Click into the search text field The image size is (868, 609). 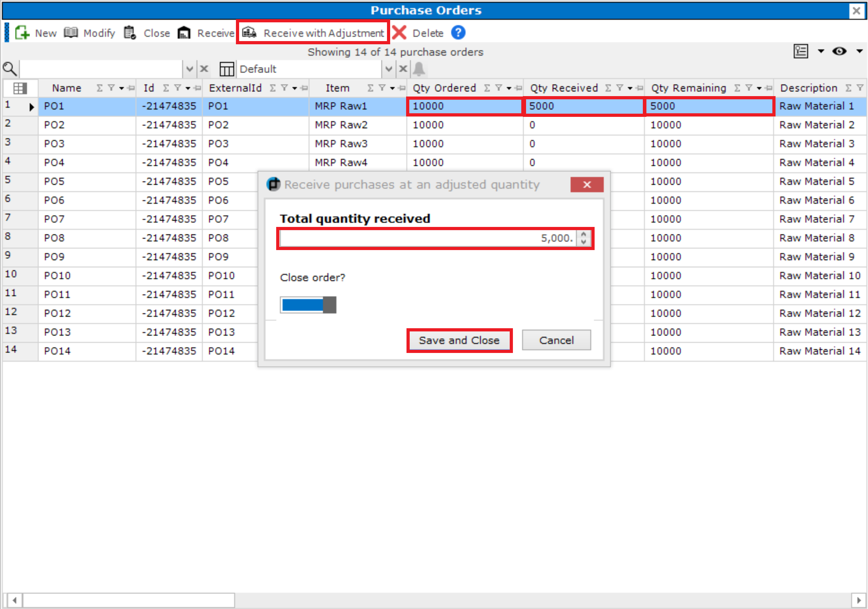tap(101, 69)
